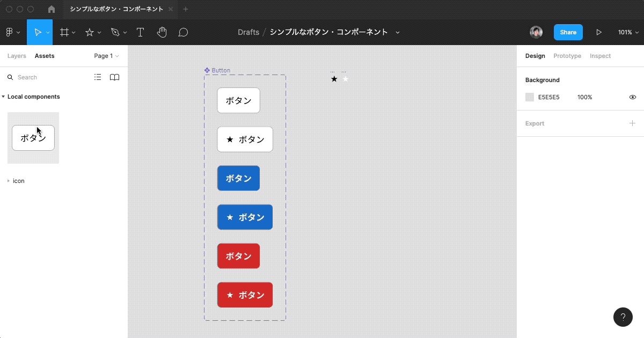Click the Background color swatch E5E5E5

[x=529, y=97]
